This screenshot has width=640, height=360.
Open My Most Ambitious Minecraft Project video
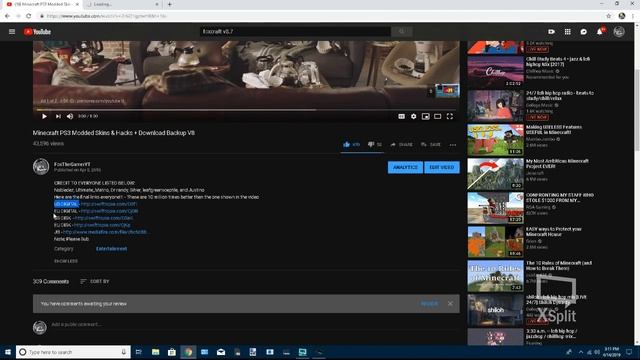pyautogui.click(x=495, y=174)
